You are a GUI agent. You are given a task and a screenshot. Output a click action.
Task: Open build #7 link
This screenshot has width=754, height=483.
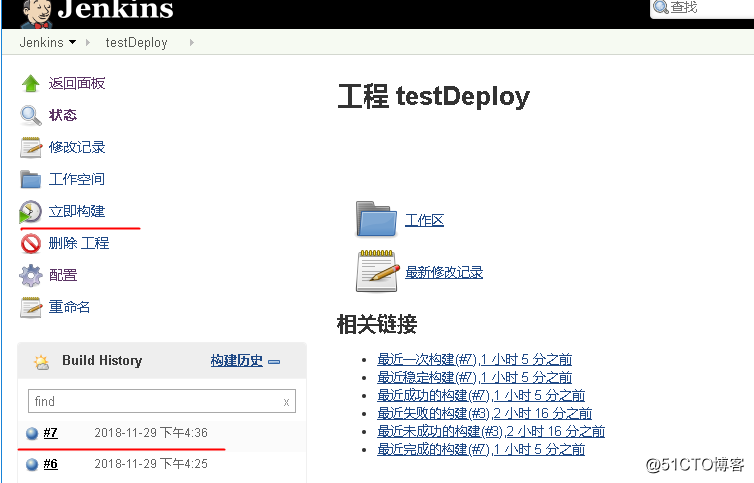click(x=50, y=433)
